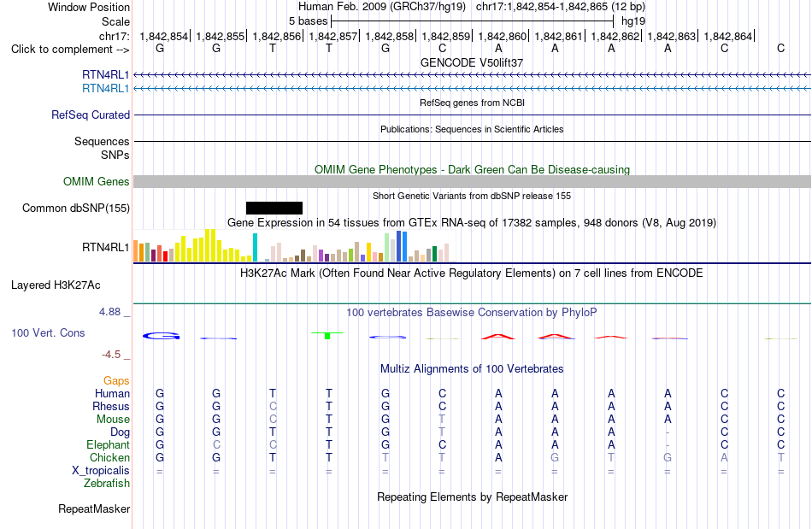Screen dimensions: 812x529
Task: Open the Common dbSNP(155) track label
Action: pos(75,208)
